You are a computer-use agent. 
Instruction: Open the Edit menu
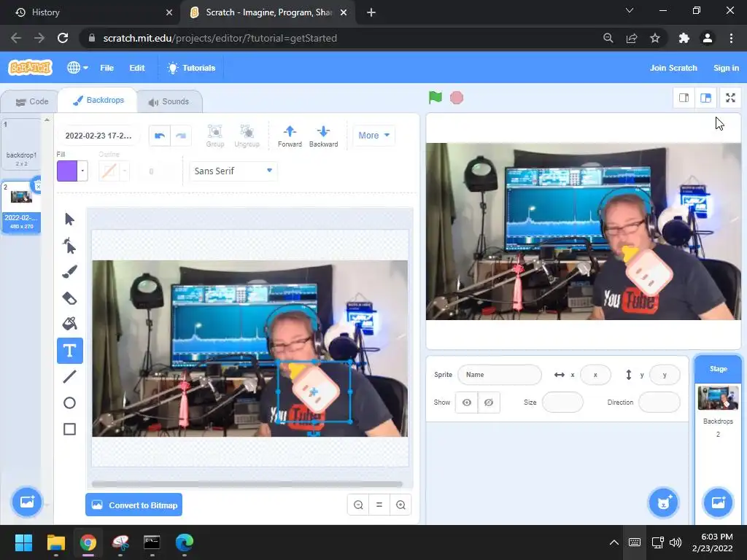coord(136,68)
